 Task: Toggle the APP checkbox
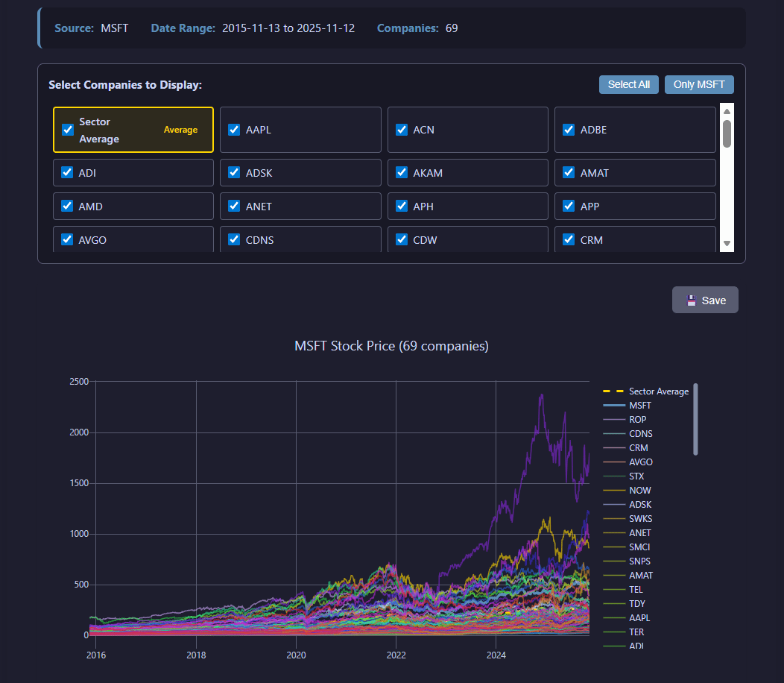(569, 206)
